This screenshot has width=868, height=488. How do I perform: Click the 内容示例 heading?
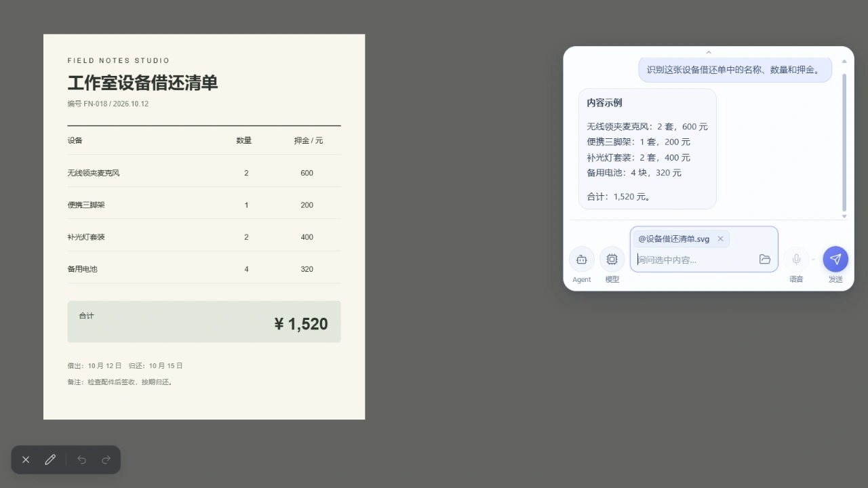coord(604,103)
